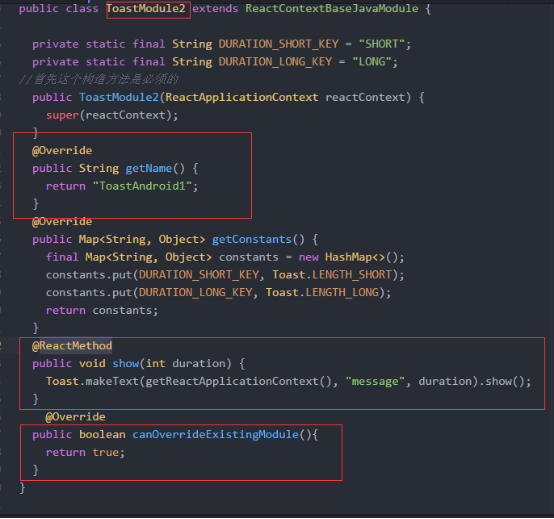Screen dimensions: 554x519
Task: Click the Chinese comment line above the constructor
Action: click(99, 79)
